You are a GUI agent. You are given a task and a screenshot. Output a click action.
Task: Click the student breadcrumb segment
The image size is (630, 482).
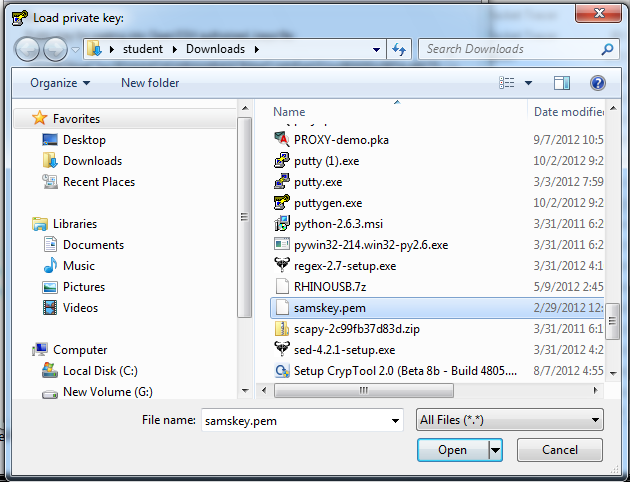[x=143, y=49]
